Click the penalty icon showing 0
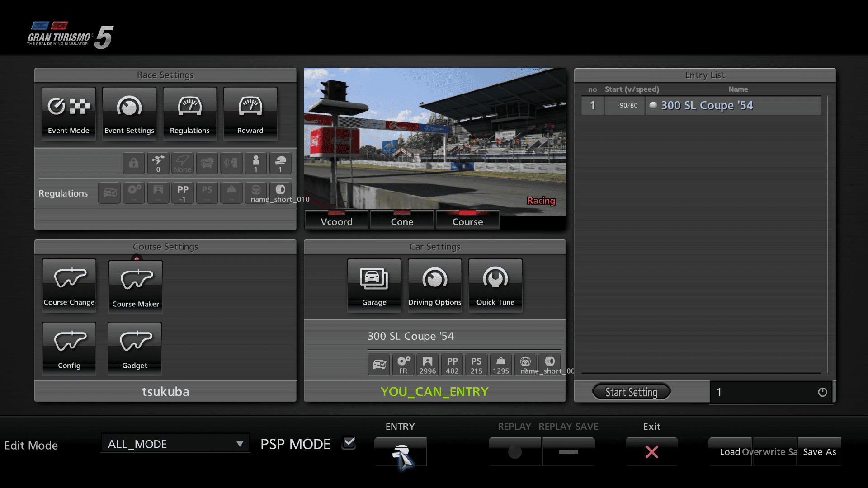 click(x=158, y=163)
